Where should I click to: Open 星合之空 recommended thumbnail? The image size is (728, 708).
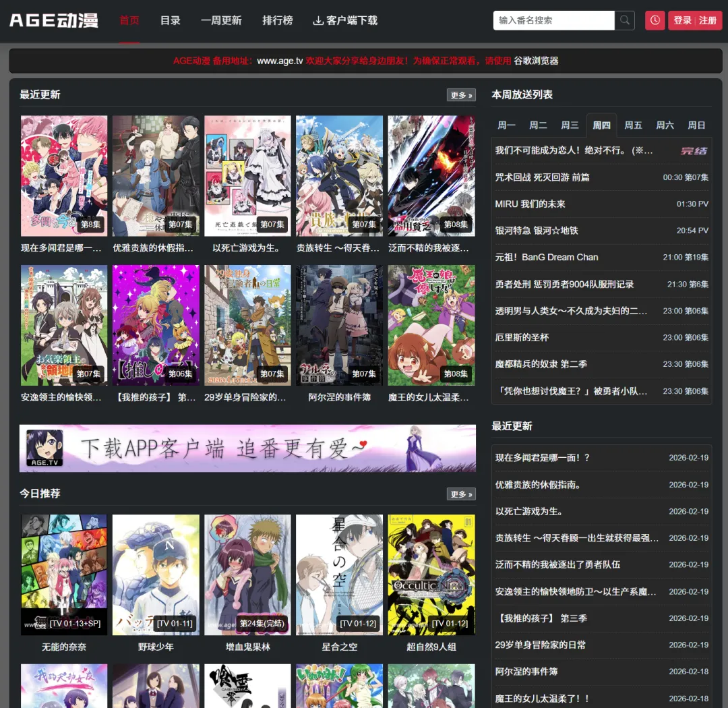click(339, 574)
